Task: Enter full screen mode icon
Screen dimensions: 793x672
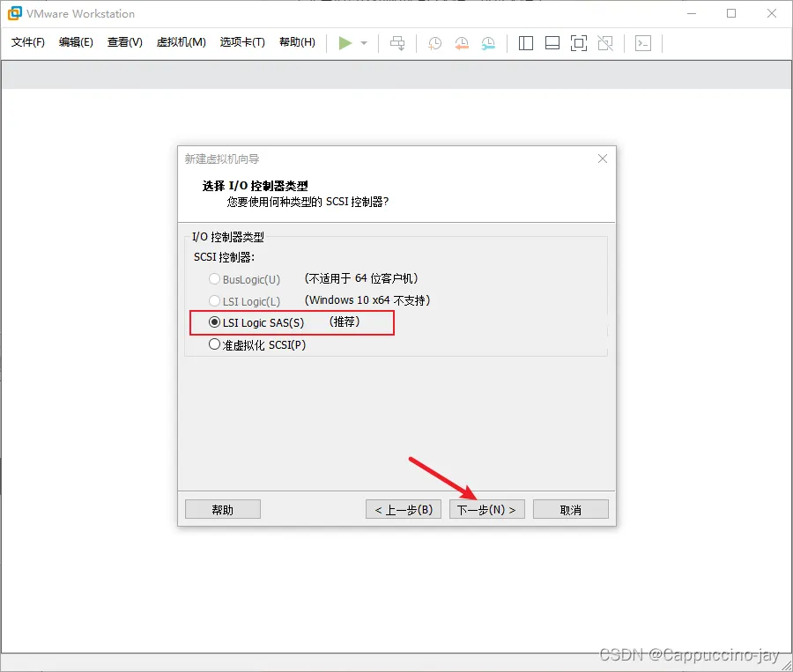Action: 579,43
